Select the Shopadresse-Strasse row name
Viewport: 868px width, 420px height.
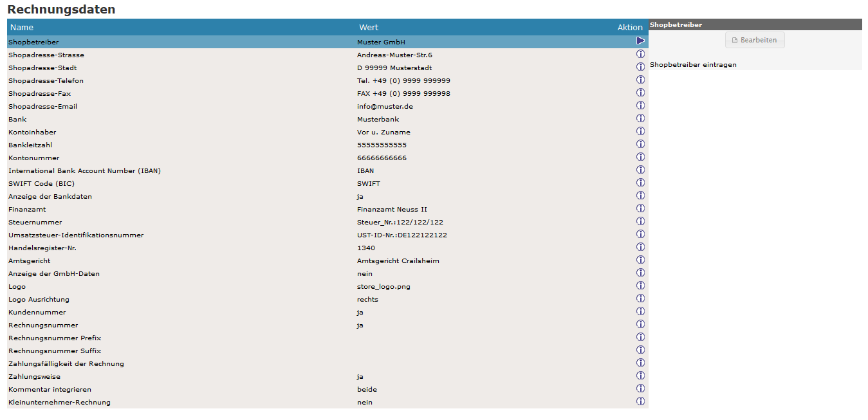pos(46,55)
